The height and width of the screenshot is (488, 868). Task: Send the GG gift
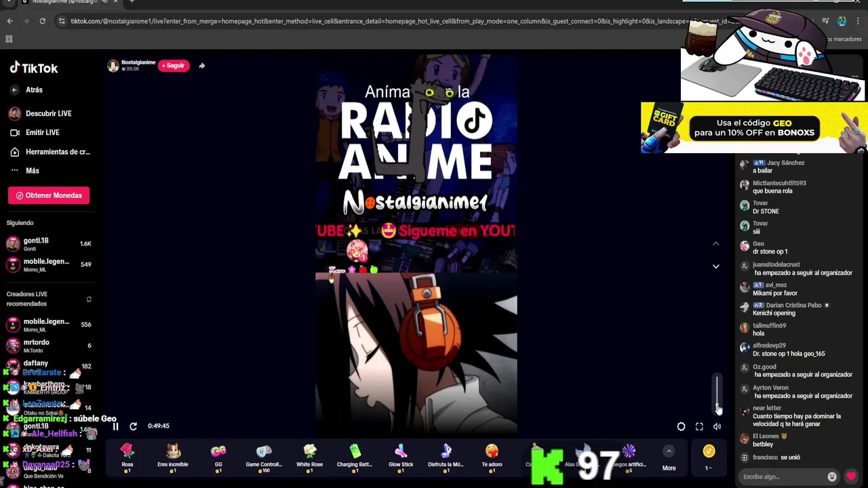click(x=218, y=457)
